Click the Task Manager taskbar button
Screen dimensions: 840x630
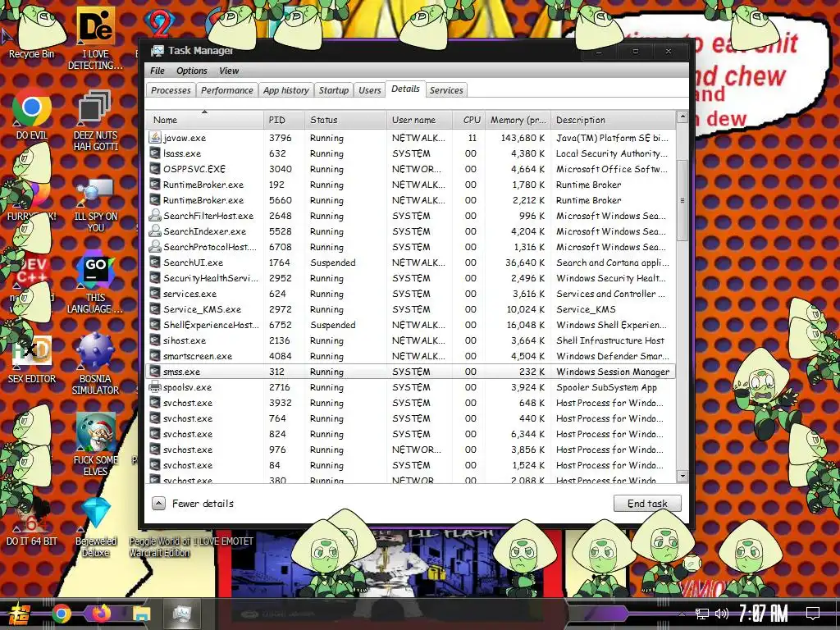pyautogui.click(x=181, y=614)
